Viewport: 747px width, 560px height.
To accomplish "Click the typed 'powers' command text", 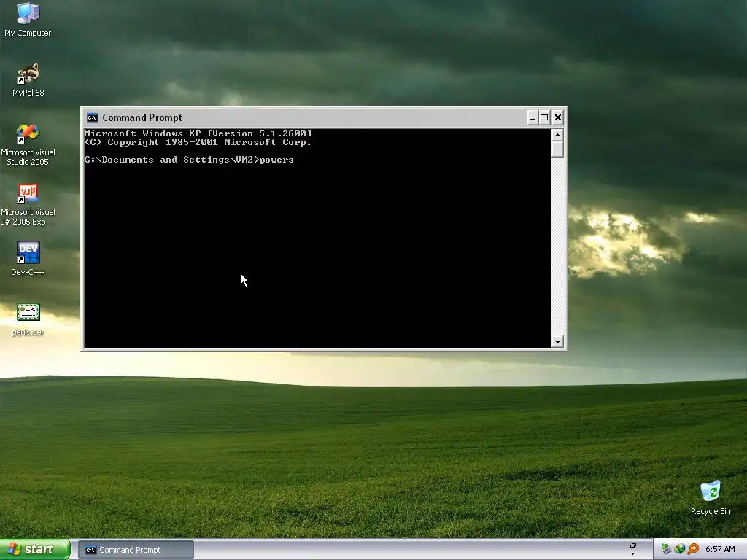I will [276, 160].
